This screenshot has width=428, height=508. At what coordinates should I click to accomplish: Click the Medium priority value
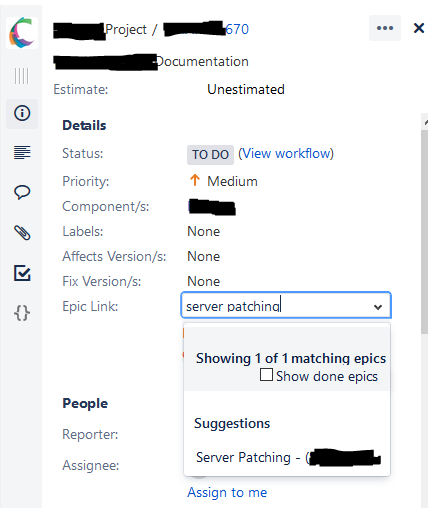(232, 181)
